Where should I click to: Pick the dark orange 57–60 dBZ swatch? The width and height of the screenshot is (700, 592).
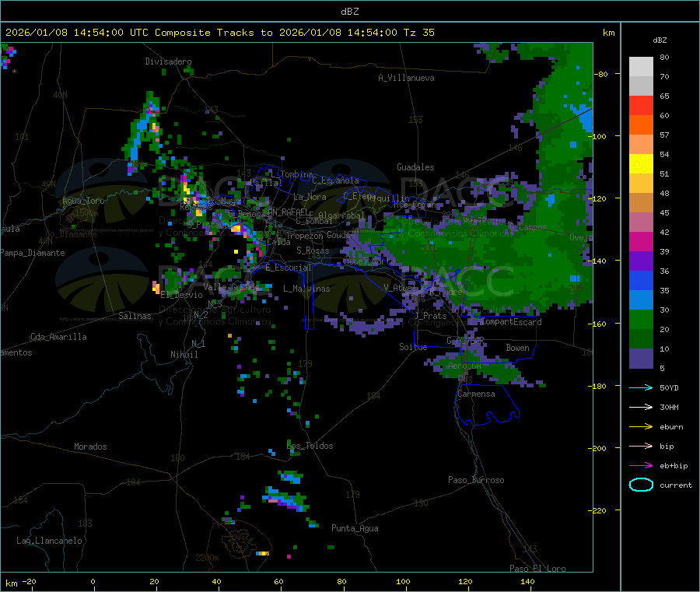641,125
